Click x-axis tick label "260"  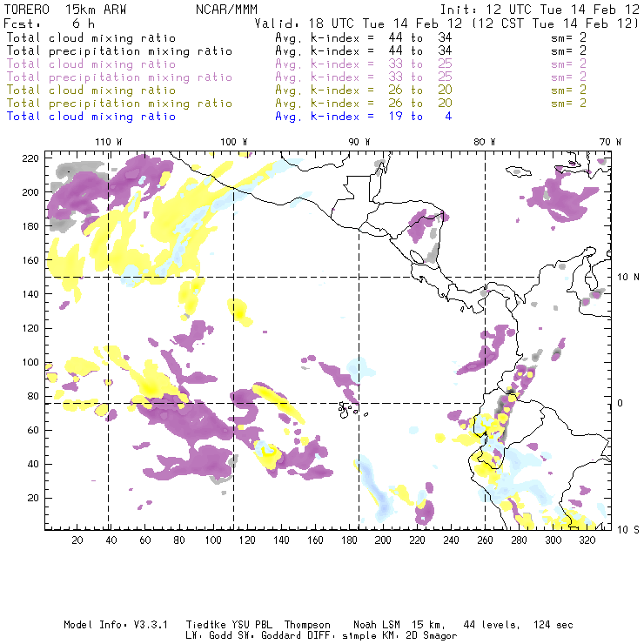(485, 540)
